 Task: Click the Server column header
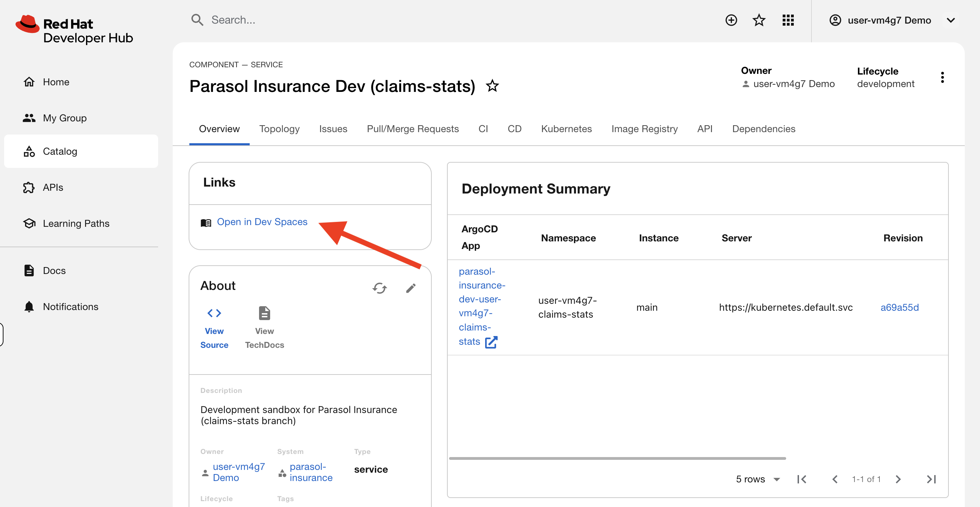737,238
